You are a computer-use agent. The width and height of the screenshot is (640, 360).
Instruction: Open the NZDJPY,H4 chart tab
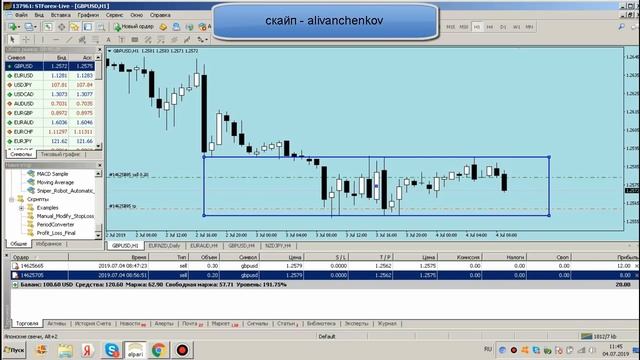click(278, 246)
